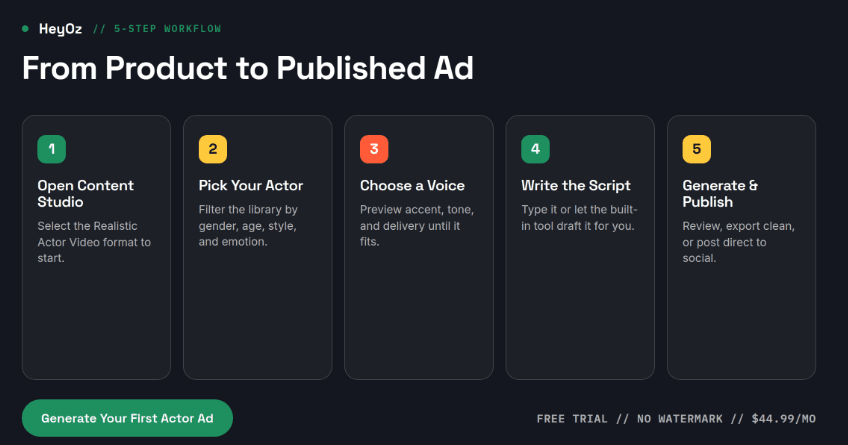The width and height of the screenshot is (848, 445).
Task: Select the Generate & Publish heading
Action: tap(720, 194)
